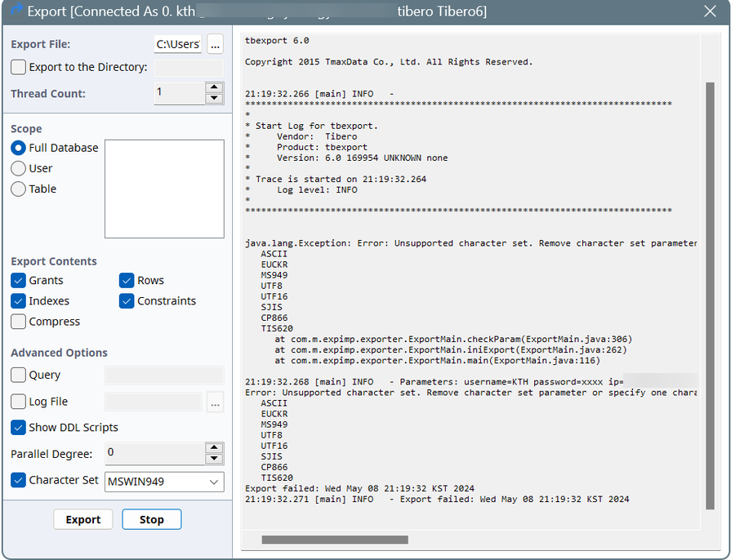Enable the Log File checkbox

[x=18, y=402]
